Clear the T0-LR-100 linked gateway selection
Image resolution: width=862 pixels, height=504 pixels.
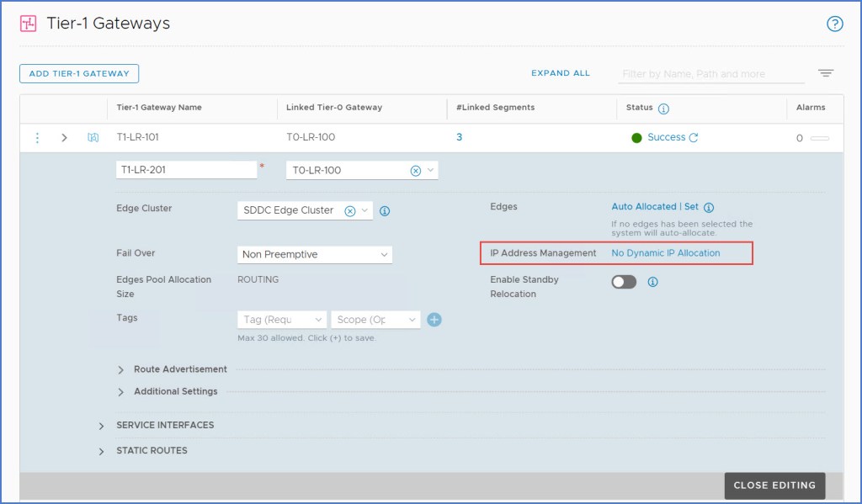tap(415, 170)
